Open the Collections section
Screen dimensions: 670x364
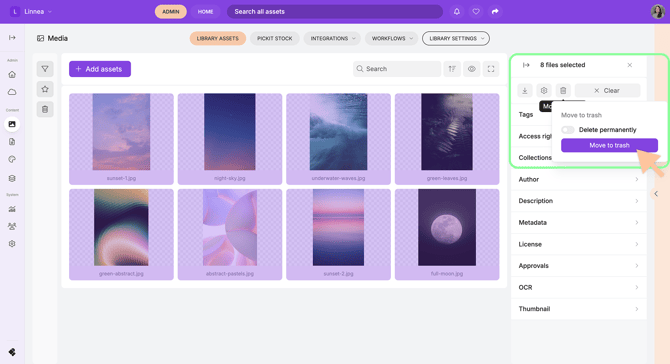point(535,158)
